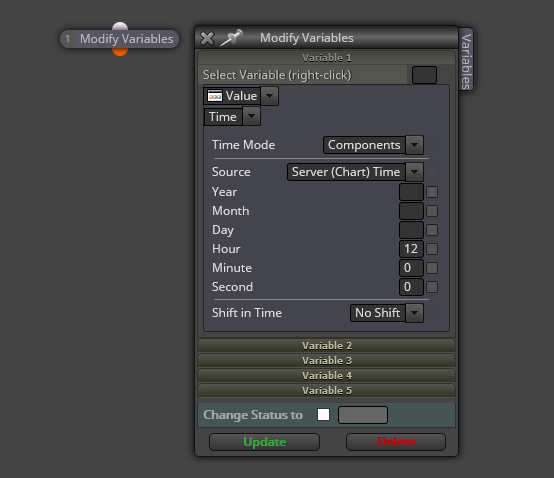This screenshot has height=478, width=554.
Task: Toggle the Year row checkbox
Action: [x=432, y=192]
